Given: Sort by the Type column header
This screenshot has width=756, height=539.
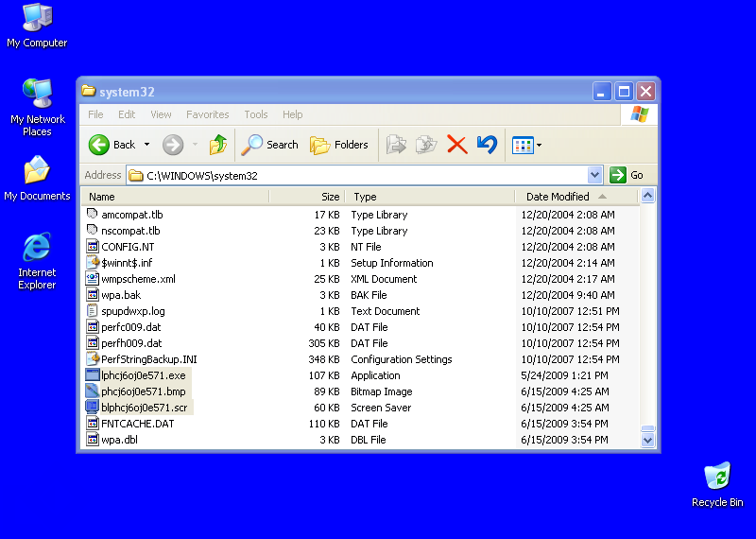Looking at the screenshot, I should 430,197.
